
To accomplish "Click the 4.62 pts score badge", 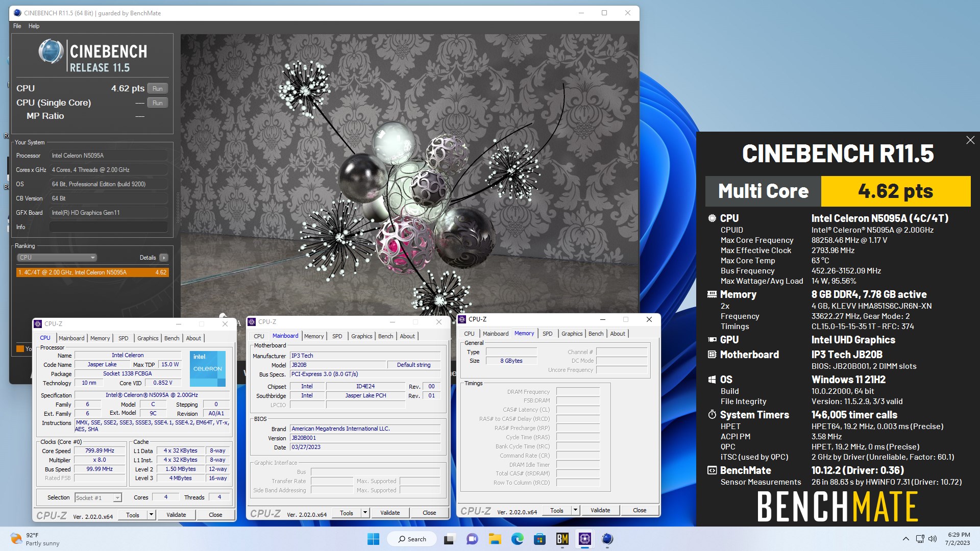I will (896, 191).
